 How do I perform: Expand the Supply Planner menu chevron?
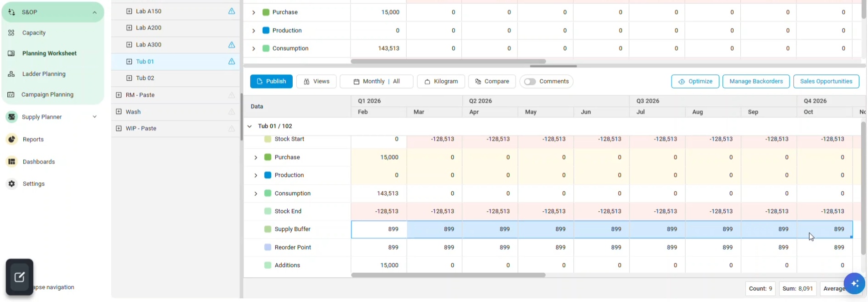(95, 117)
